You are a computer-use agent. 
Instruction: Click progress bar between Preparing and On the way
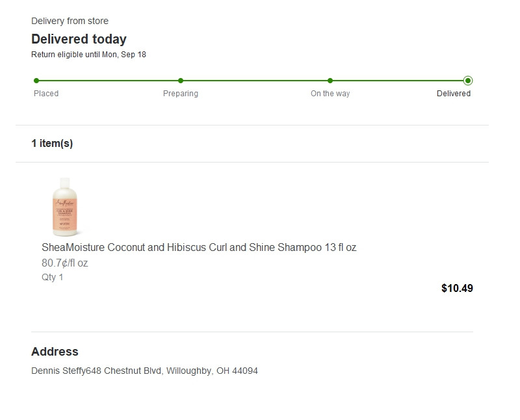pos(255,81)
